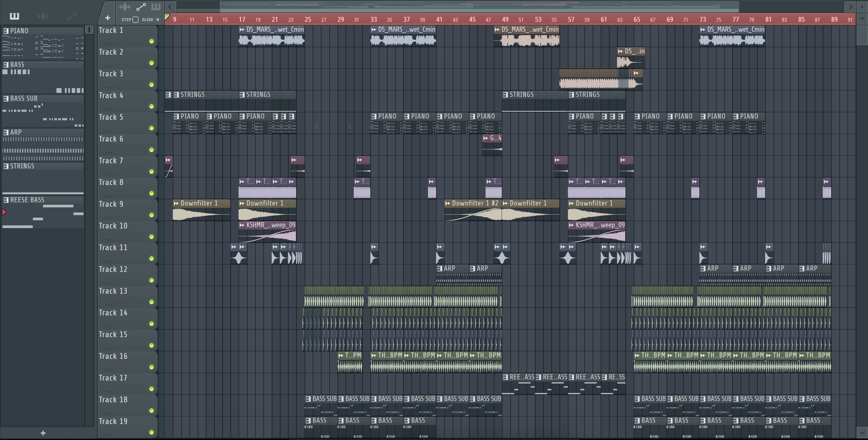Viewport: 868px width, 440px height.
Task: Open clip menu of first BASS SUB clip on Track 18
Action: 308,399
